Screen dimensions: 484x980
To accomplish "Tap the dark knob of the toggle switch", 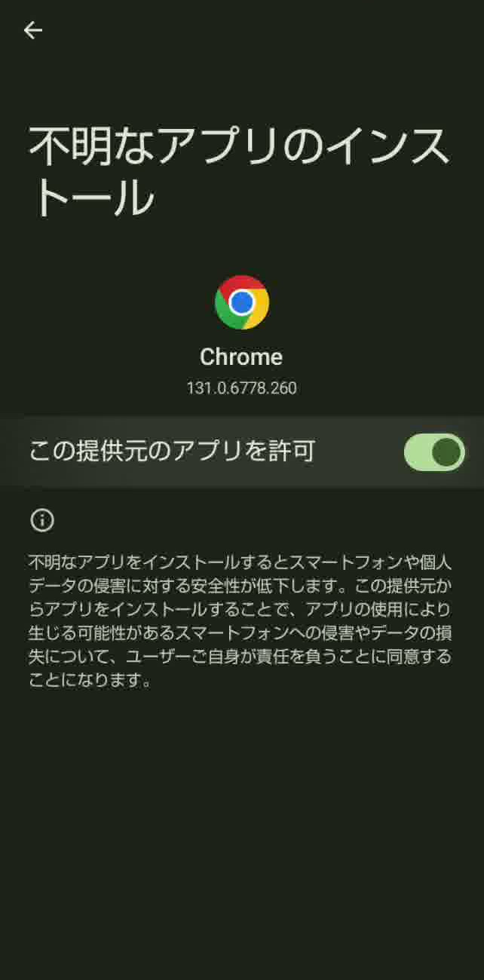I will (x=446, y=452).
